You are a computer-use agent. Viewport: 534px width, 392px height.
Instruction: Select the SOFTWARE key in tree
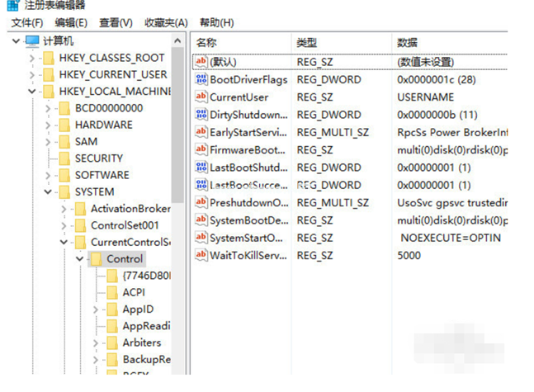tap(102, 175)
